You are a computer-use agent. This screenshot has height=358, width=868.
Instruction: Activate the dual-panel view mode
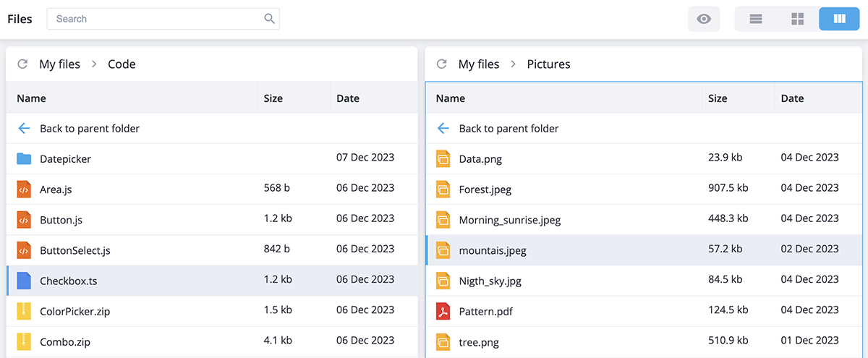[839, 19]
